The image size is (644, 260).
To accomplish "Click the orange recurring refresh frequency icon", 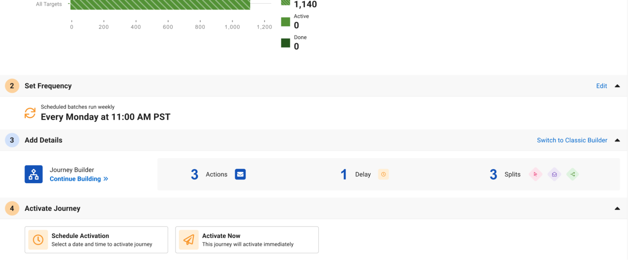I will [x=30, y=113].
